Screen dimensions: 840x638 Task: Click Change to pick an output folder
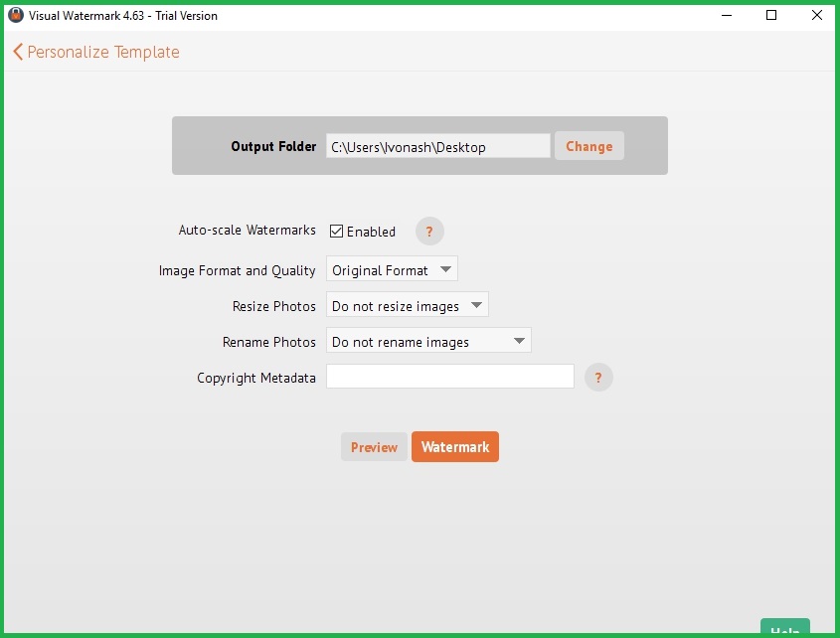point(589,146)
